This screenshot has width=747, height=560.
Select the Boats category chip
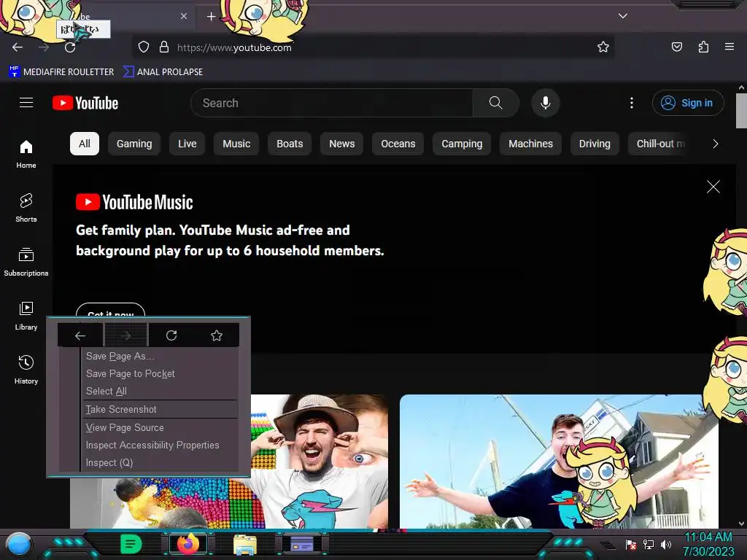tap(290, 144)
